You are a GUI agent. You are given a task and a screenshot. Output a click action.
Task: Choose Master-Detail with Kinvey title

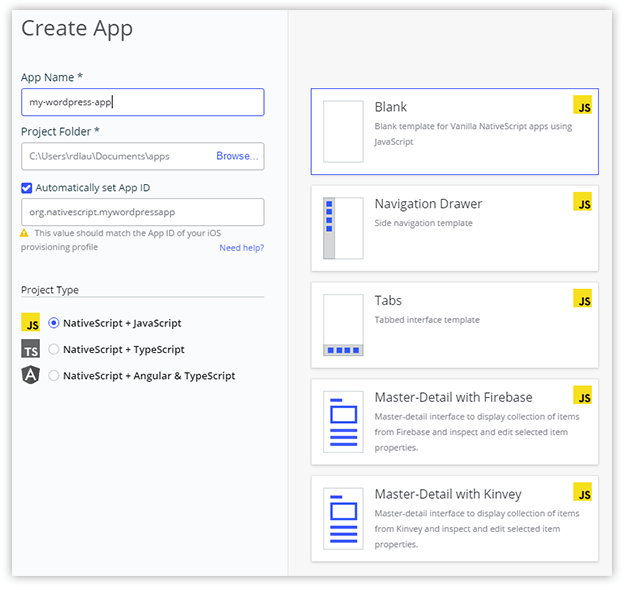448,494
